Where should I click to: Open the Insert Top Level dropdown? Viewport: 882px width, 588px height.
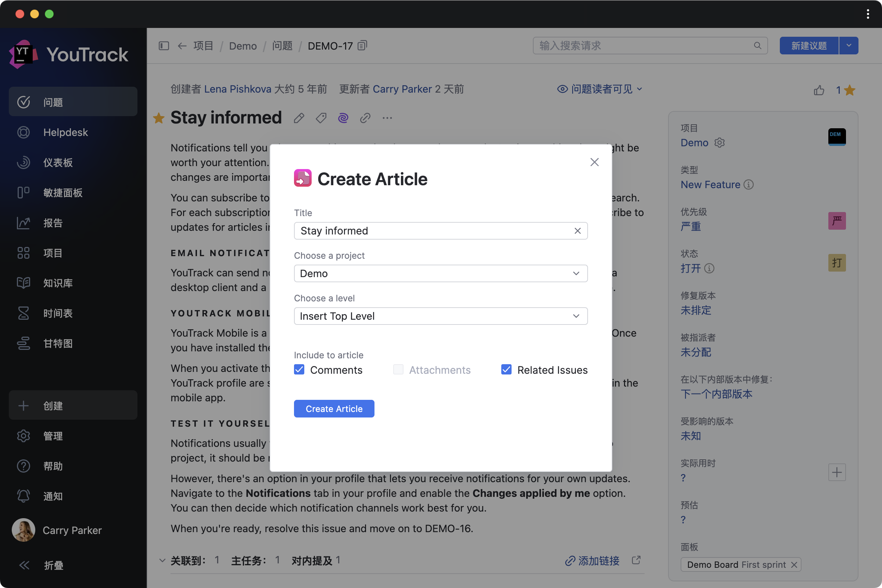[x=441, y=316]
